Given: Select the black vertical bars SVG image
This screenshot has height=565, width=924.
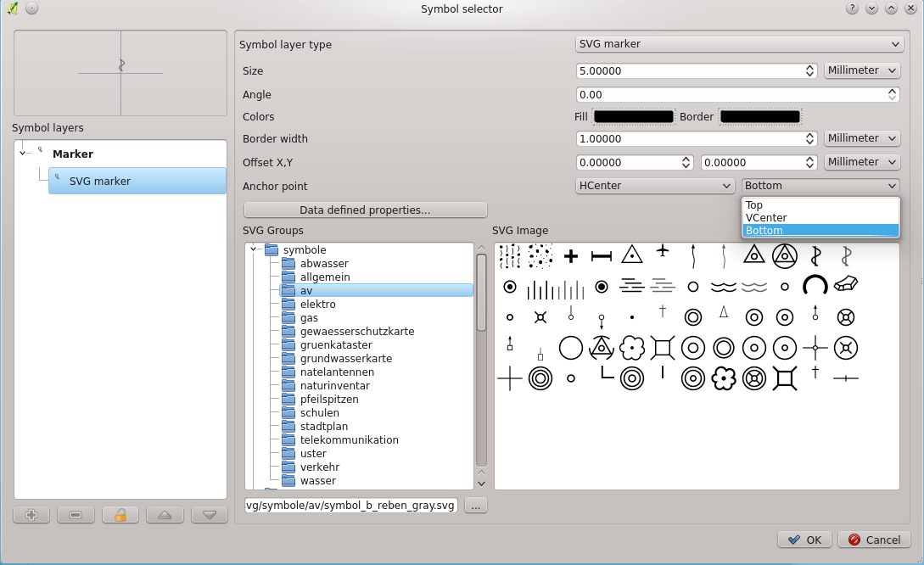Looking at the screenshot, I should point(540,289).
